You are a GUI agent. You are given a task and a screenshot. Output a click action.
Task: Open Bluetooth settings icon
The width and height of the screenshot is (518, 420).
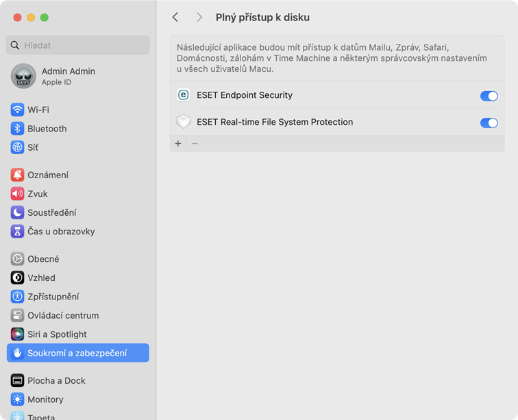point(17,129)
